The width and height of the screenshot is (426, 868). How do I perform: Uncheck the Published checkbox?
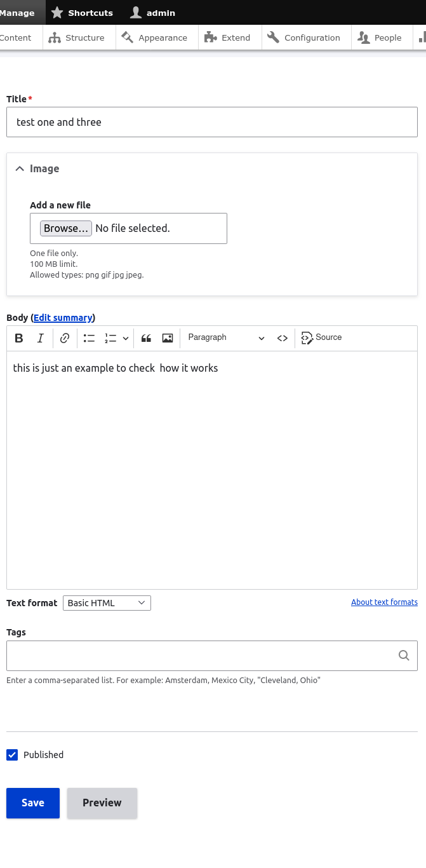(12, 755)
